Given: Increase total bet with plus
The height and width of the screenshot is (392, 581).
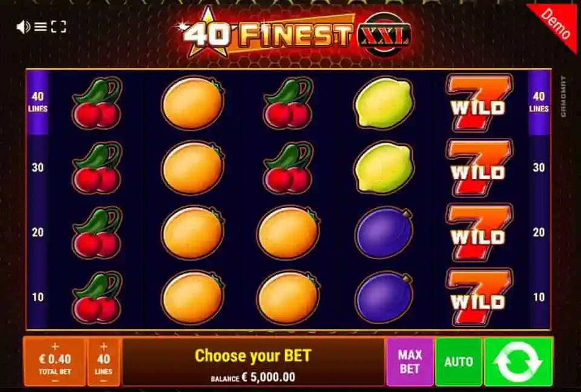Looking at the screenshot, I should click(x=55, y=347).
